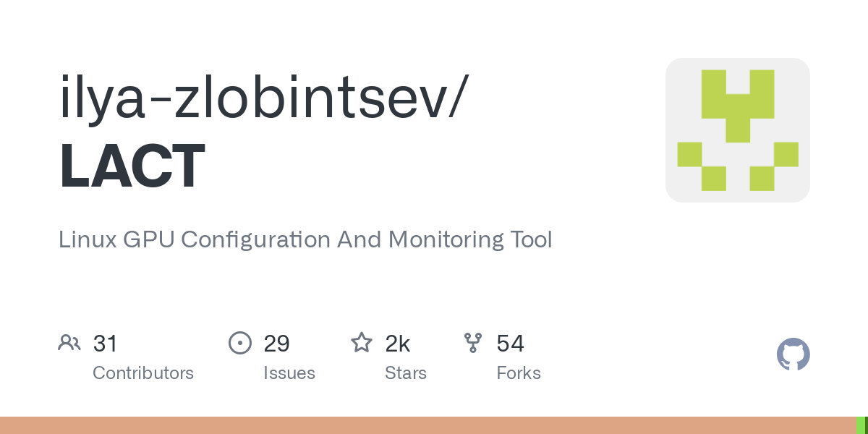Select the Stars label
Image resolution: width=868 pixels, height=434 pixels.
[406, 373]
